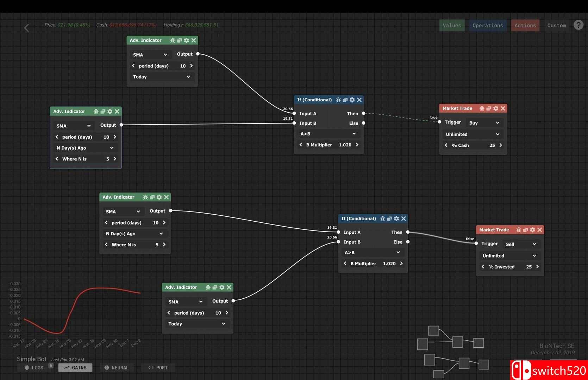
Task: Switch to the GAINS tab
Action: [x=75, y=368]
